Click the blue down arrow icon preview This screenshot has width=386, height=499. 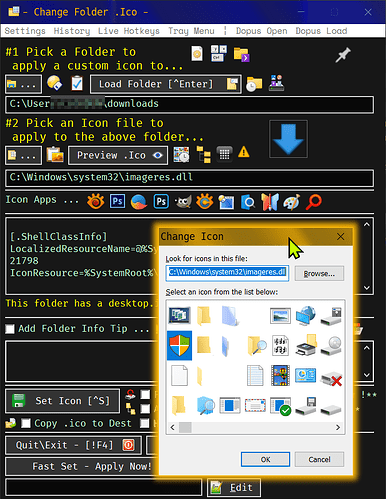point(289,139)
